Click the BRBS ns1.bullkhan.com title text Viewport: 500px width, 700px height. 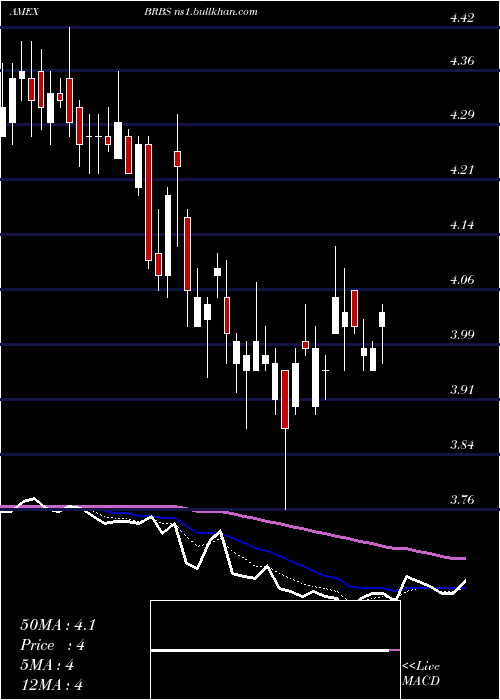pyautogui.click(x=200, y=12)
